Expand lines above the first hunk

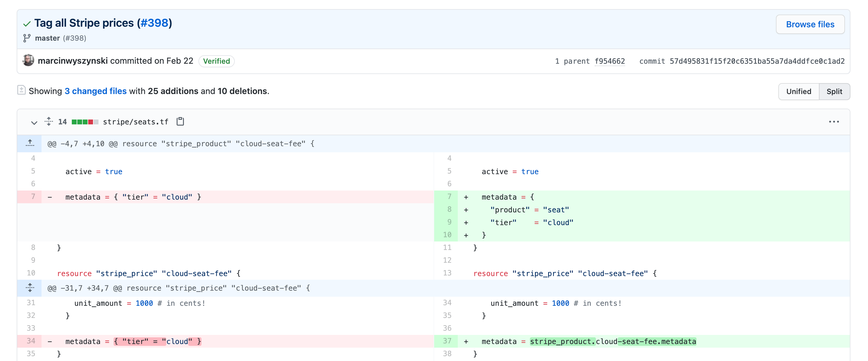[30, 143]
